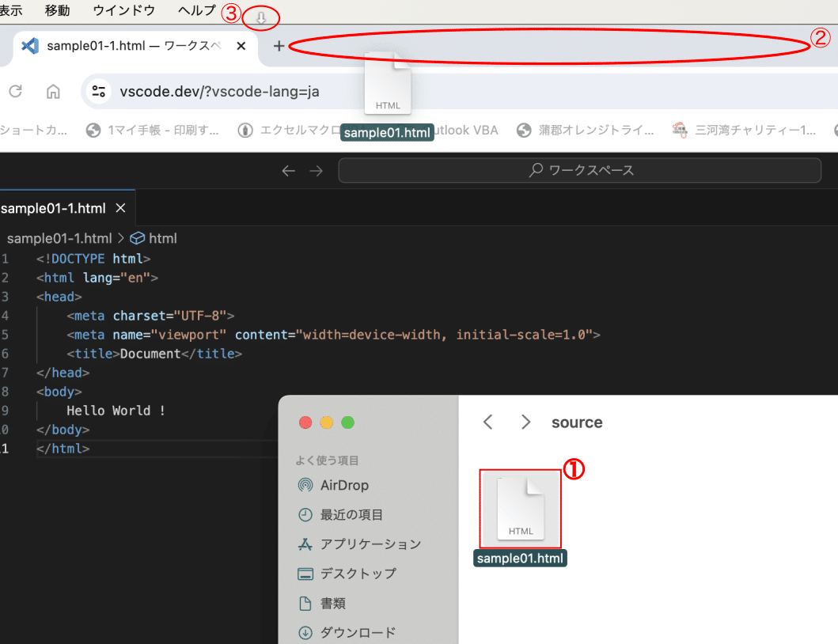Go back with VS Code left arrow
The width and height of the screenshot is (838, 644).
(x=289, y=171)
